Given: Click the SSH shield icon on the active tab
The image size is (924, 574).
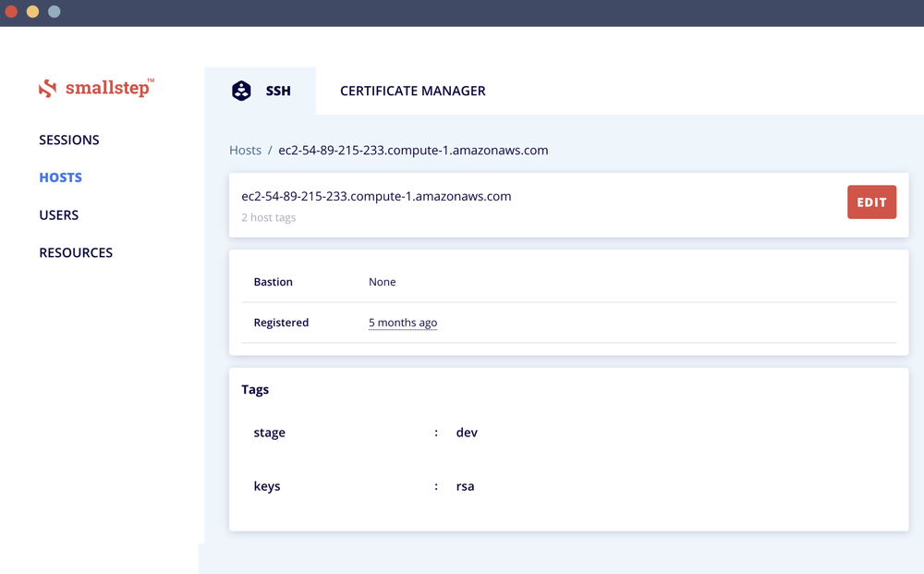Looking at the screenshot, I should [240, 91].
